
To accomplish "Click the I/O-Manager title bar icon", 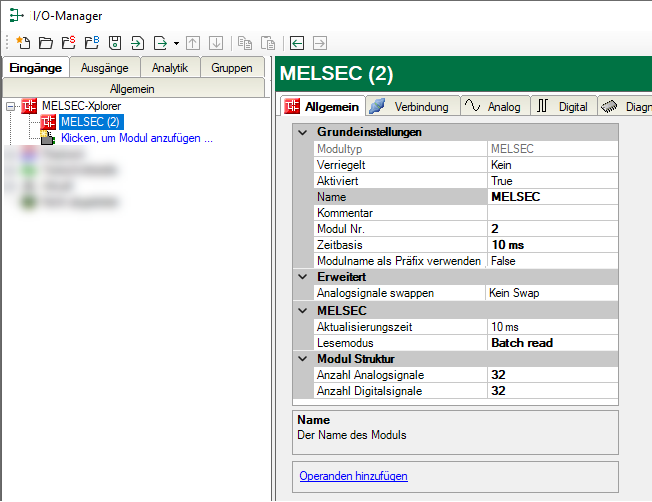I will point(17,15).
